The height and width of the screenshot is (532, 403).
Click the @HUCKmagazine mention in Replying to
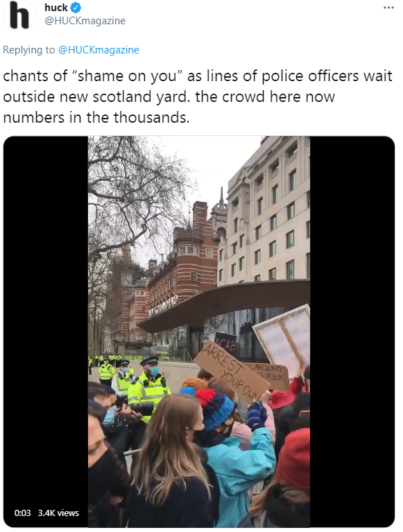click(x=98, y=50)
